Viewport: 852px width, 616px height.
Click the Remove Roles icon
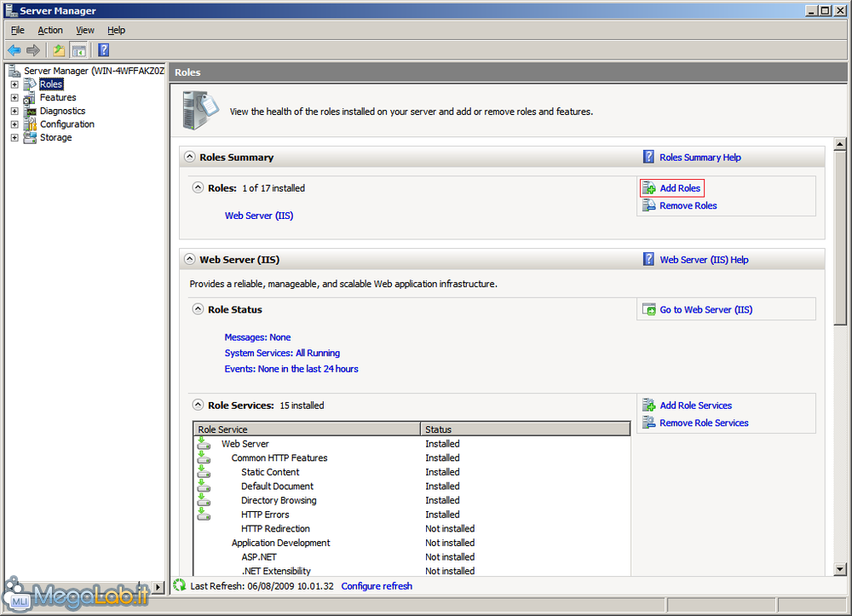648,205
